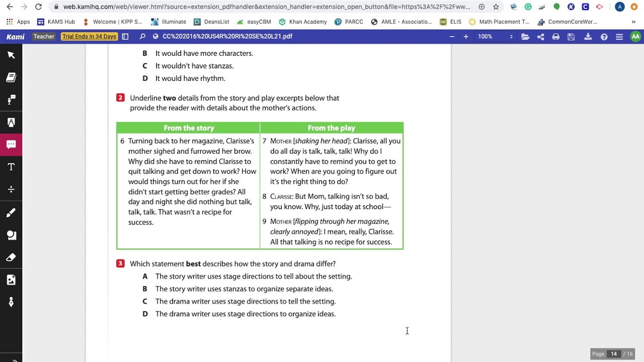The width and height of the screenshot is (644, 362).
Task: Select the Signature pen-nib tool
Action: point(11,302)
